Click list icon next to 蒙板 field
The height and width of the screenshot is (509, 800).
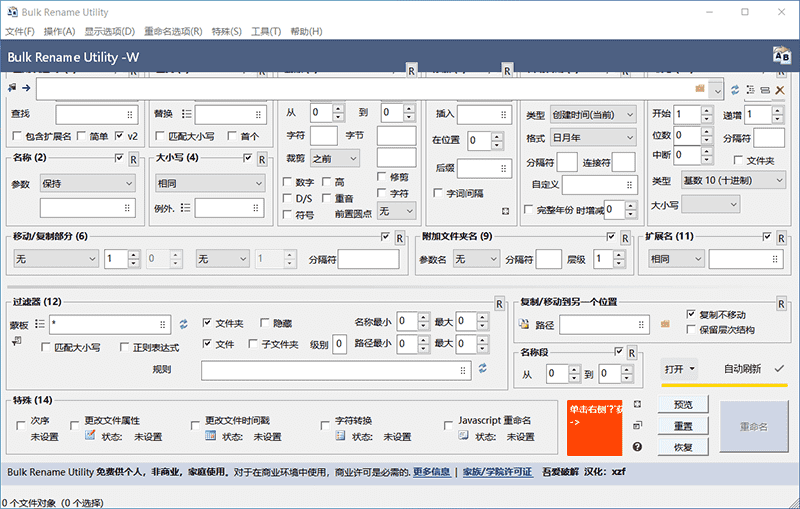(x=40, y=324)
